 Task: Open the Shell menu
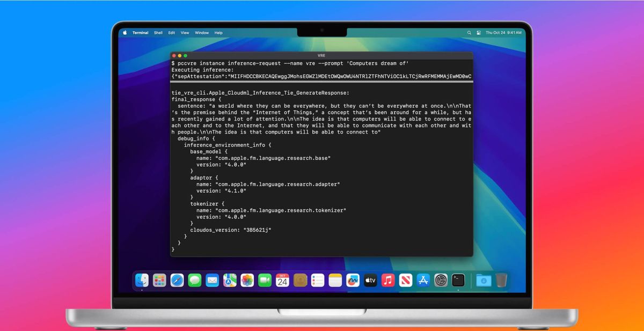point(158,33)
